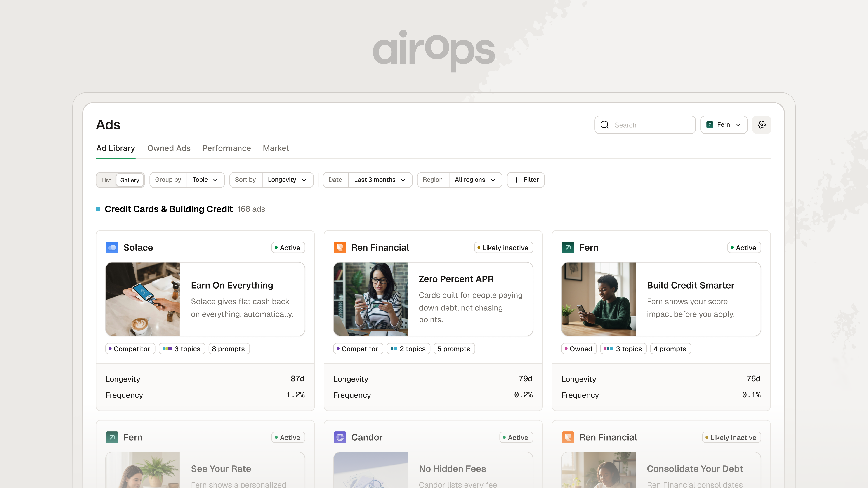Image resolution: width=868 pixels, height=488 pixels.
Task: Click the Filter button
Action: [x=526, y=180]
